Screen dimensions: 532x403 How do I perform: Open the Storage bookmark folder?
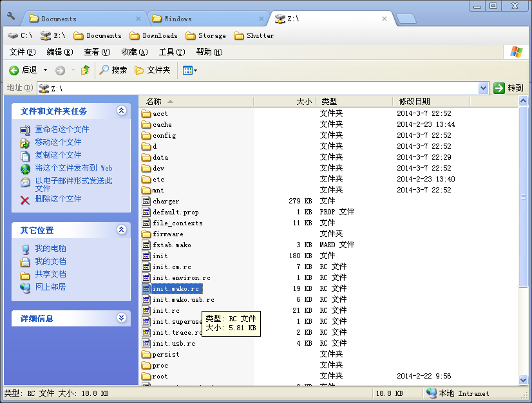tap(205, 35)
